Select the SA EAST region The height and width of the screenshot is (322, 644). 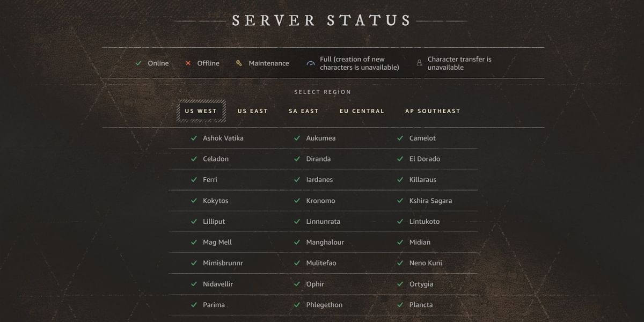[x=303, y=111]
